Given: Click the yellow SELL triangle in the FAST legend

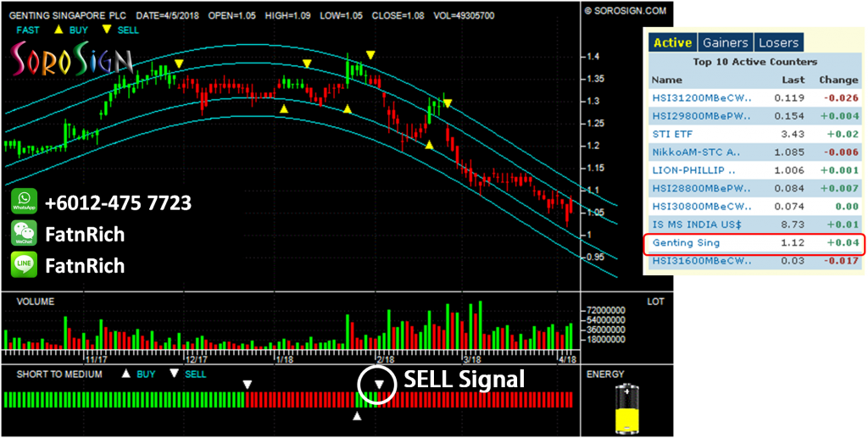Looking at the screenshot, I should click(x=107, y=31).
